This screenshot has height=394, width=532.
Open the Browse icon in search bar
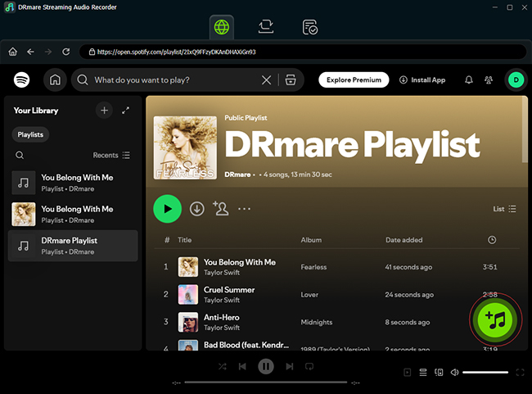[288, 80]
